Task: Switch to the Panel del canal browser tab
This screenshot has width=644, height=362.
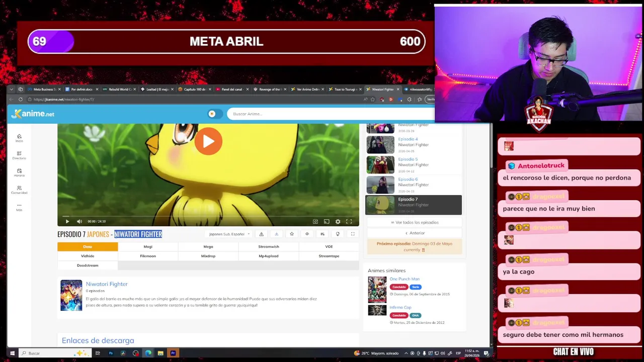Action: (231, 89)
